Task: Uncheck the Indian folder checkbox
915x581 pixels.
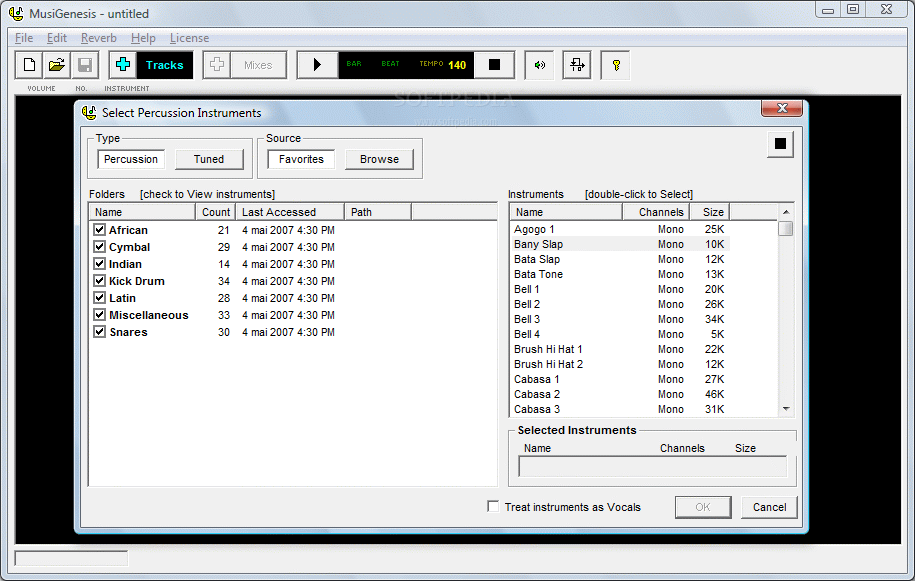Action: point(99,264)
